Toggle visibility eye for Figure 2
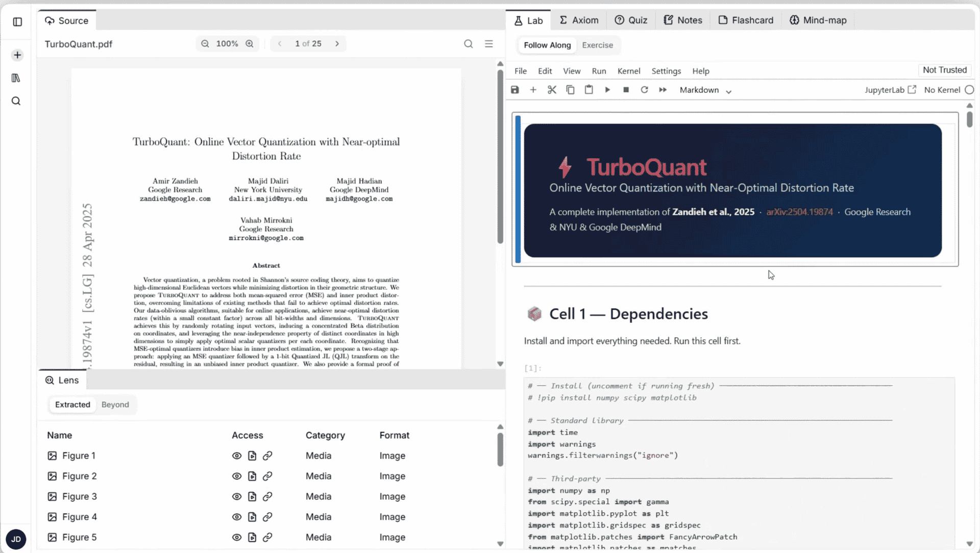Viewport: 980px width, 553px height. click(237, 476)
